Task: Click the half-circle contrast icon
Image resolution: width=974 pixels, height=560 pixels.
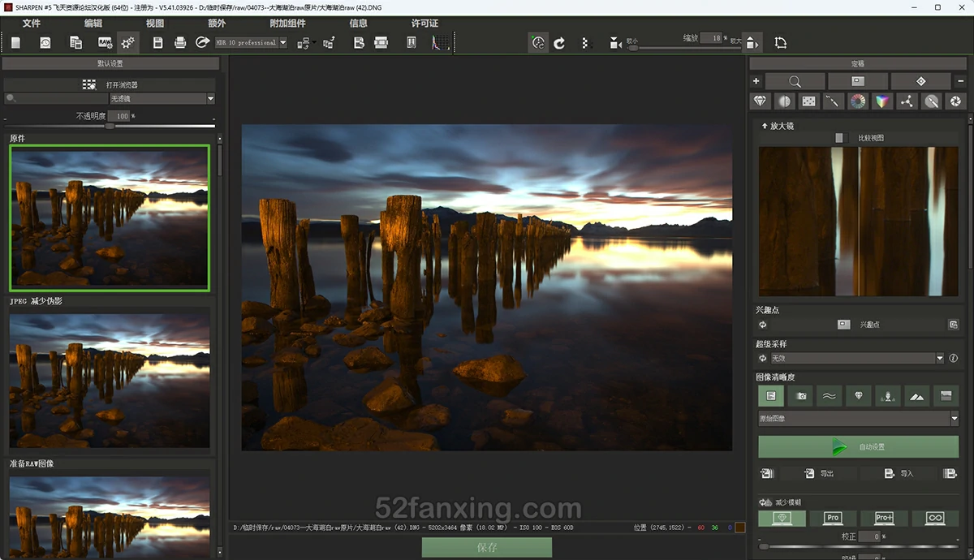Action: [785, 101]
